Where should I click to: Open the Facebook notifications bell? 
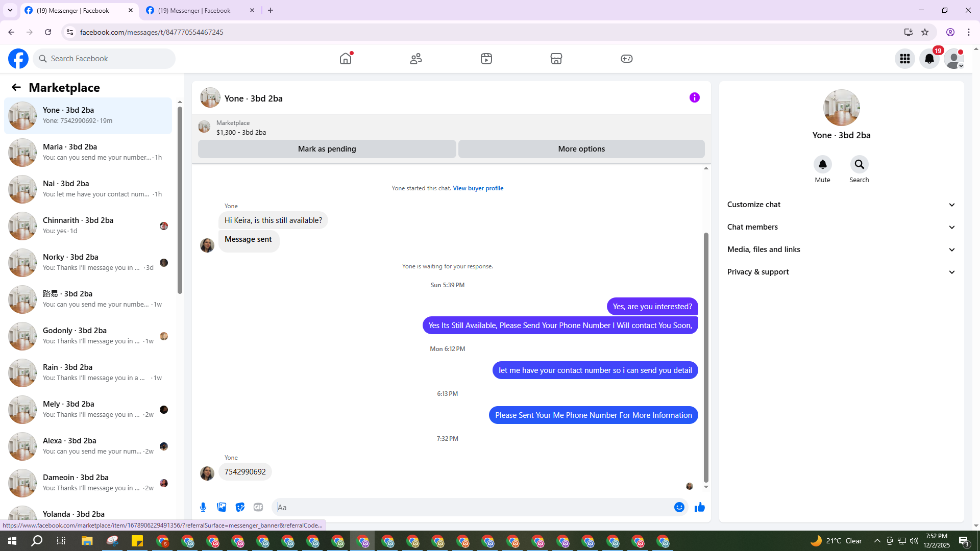tap(929, 59)
